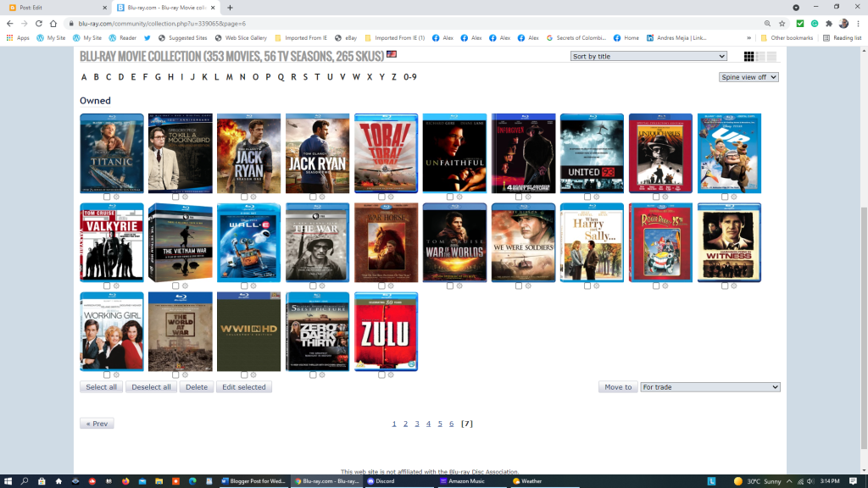Viewport: 868px width, 488px height.
Task: Reload the page using the refresh icon
Action: pyautogui.click(x=36, y=24)
